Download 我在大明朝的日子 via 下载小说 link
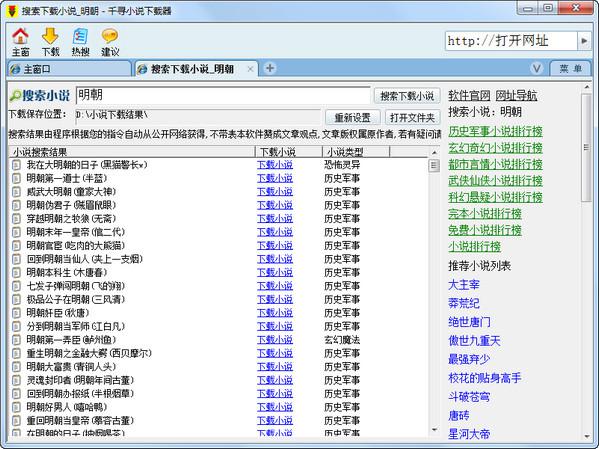The height and width of the screenshot is (449, 599). click(275, 165)
